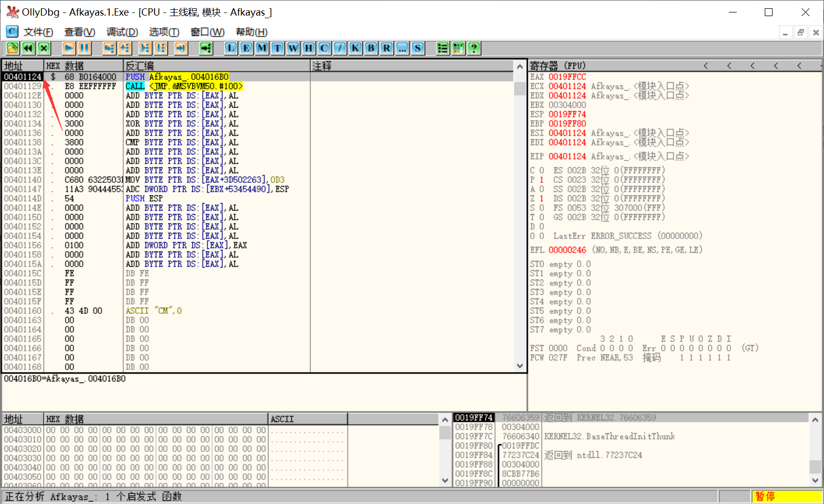Click disassembly scrollbar up arrow
This screenshot has height=504, width=824.
click(x=520, y=66)
